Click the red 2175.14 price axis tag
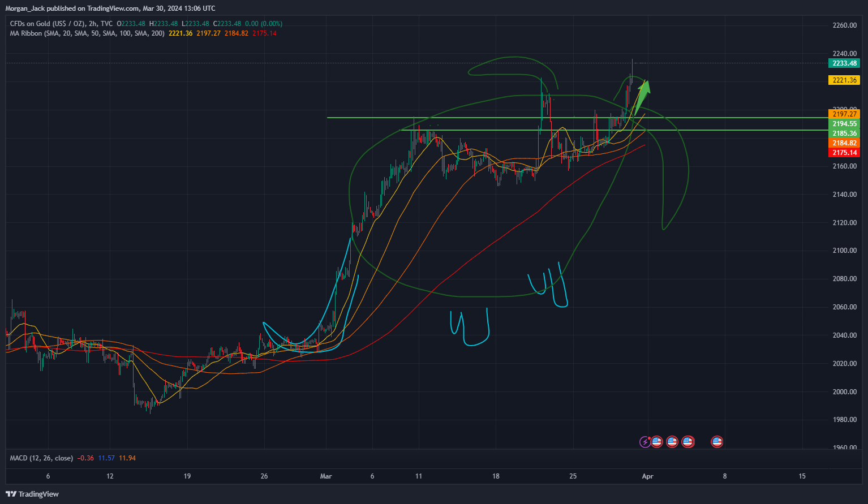Image resolution: width=868 pixels, height=504 pixels. [844, 153]
